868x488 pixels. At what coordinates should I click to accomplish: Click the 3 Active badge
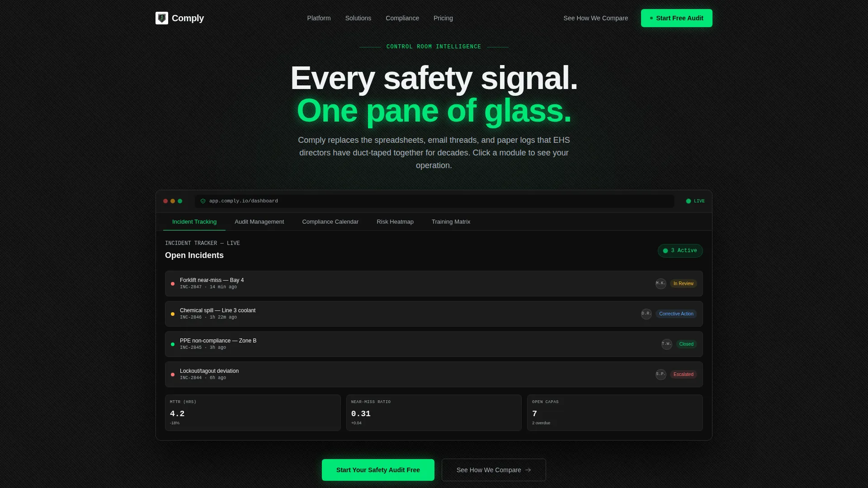pos(680,251)
